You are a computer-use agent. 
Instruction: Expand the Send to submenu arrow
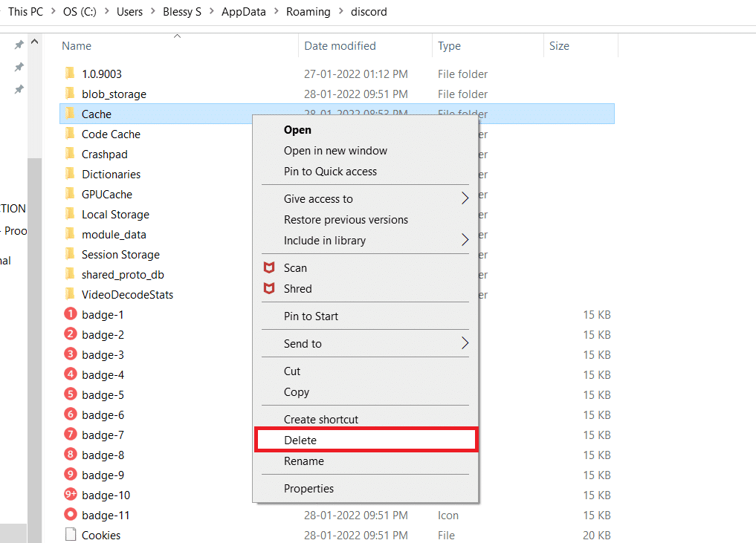pyautogui.click(x=465, y=344)
